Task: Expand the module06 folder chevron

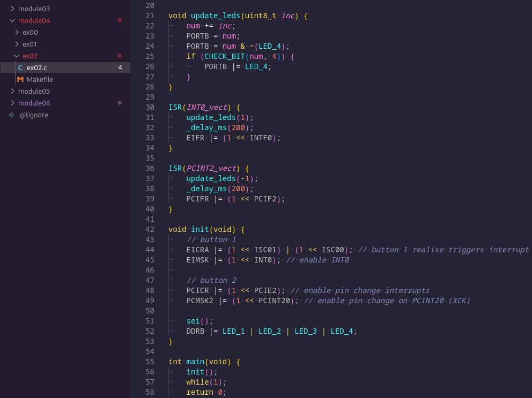Action: [12, 103]
